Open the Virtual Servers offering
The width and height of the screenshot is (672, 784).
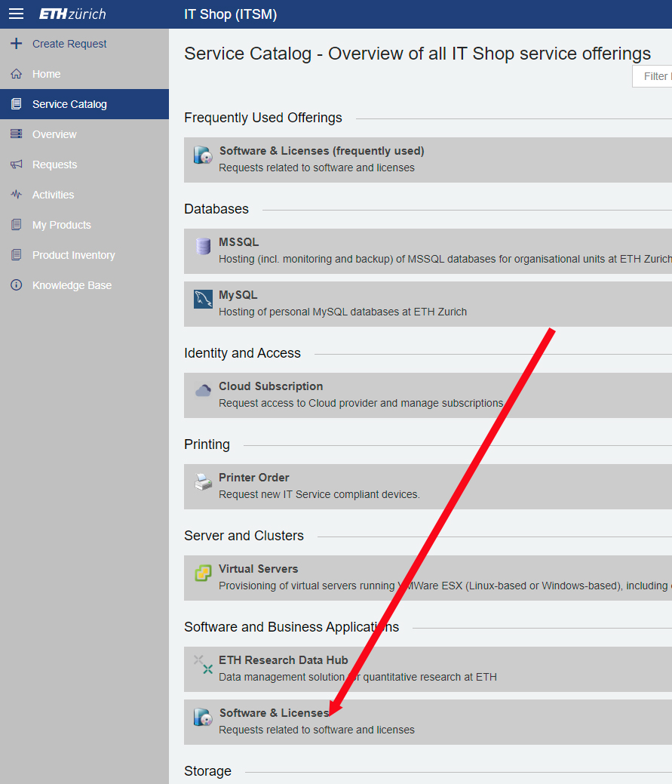click(x=428, y=577)
